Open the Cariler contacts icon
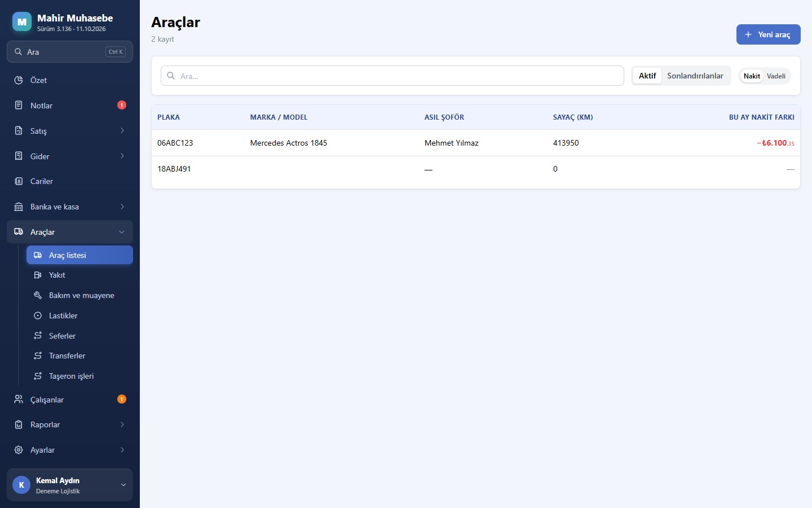Screen dimensions: 812x508 coord(19,181)
